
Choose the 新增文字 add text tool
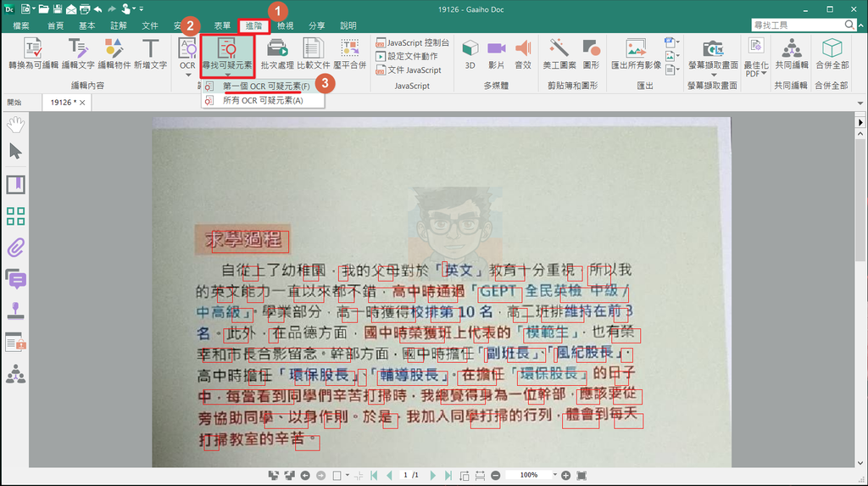(x=150, y=53)
